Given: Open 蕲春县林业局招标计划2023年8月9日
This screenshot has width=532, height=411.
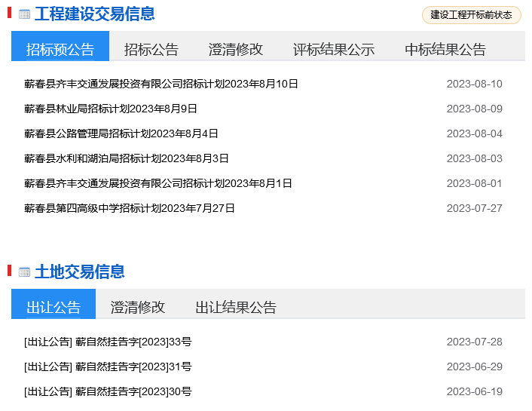Looking at the screenshot, I should [111, 109].
